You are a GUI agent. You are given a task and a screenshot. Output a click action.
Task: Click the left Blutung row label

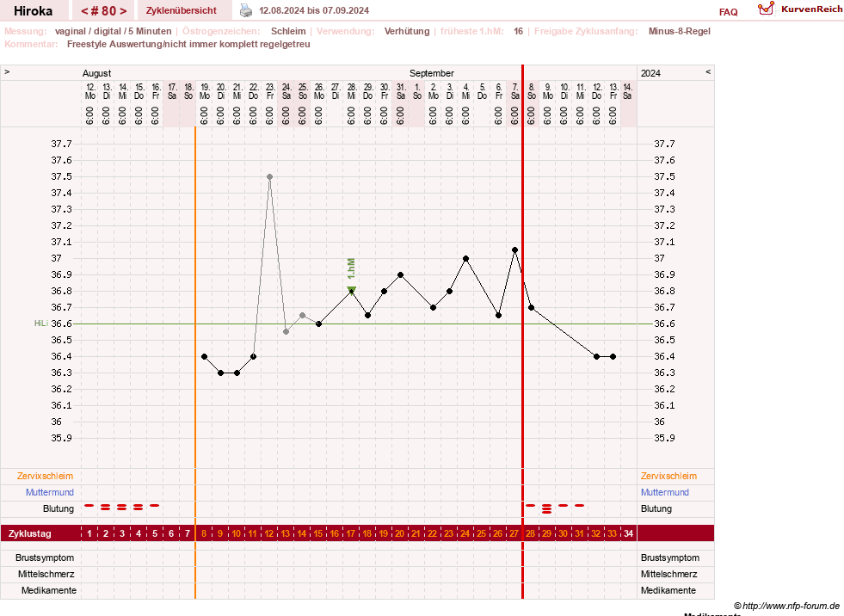(59, 508)
